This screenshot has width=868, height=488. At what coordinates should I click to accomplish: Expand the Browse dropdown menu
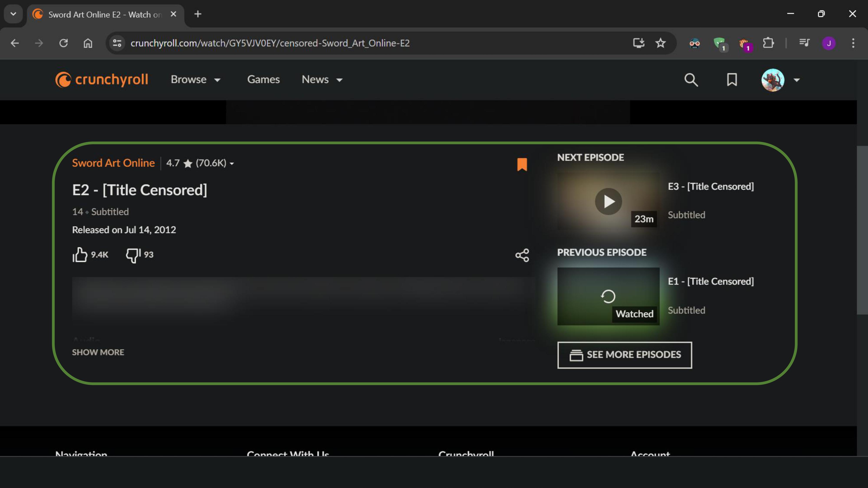(x=196, y=79)
